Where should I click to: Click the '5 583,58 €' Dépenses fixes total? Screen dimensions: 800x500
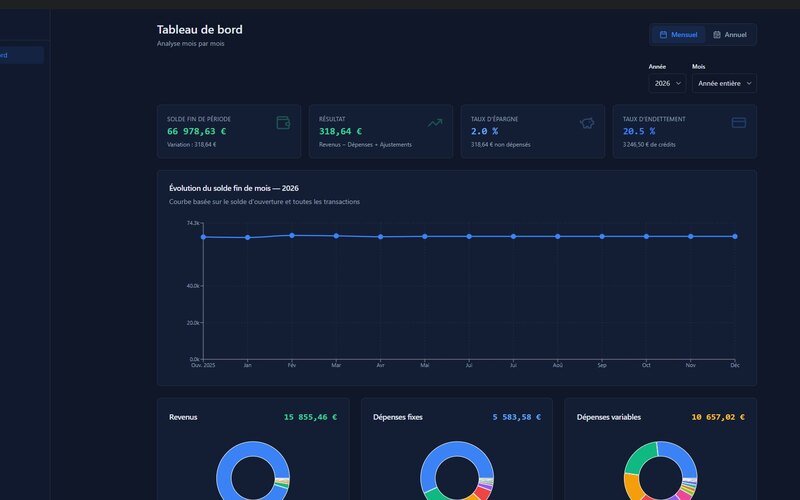point(516,417)
